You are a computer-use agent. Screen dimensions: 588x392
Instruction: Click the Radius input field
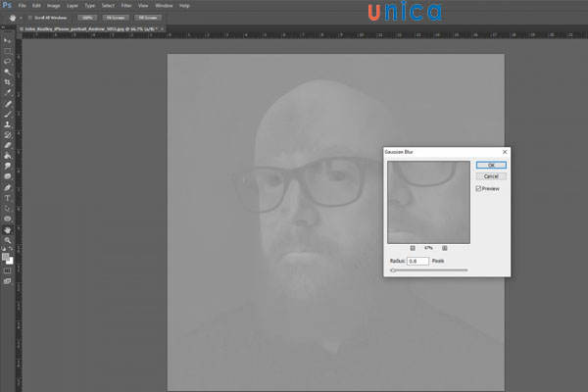click(x=418, y=261)
